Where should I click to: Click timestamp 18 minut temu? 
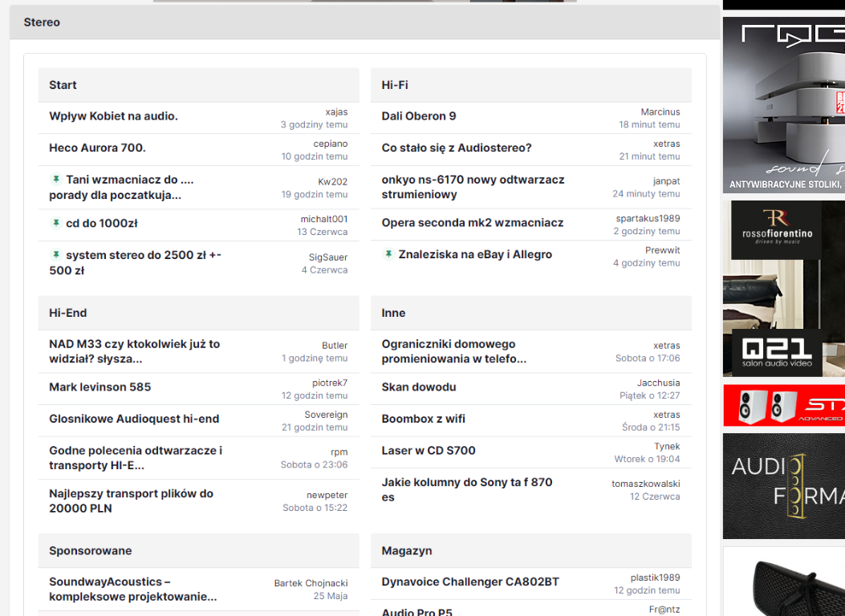(x=649, y=124)
